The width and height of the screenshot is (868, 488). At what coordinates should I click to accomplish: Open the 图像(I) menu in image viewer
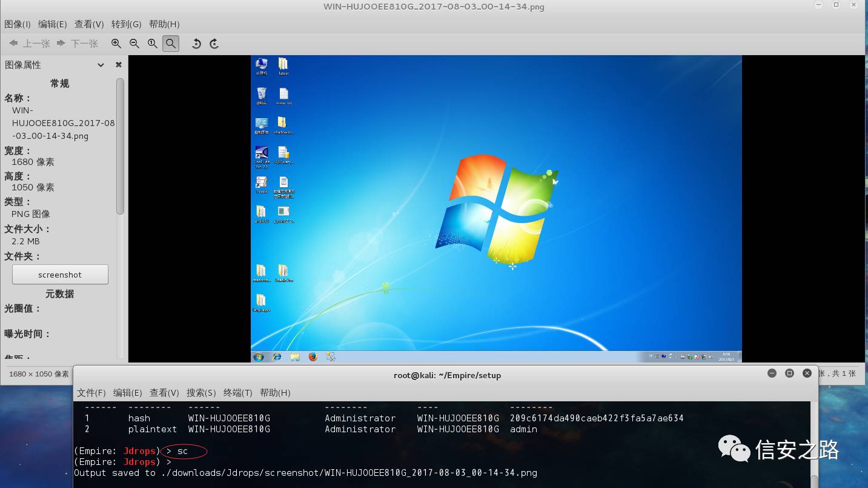point(18,24)
